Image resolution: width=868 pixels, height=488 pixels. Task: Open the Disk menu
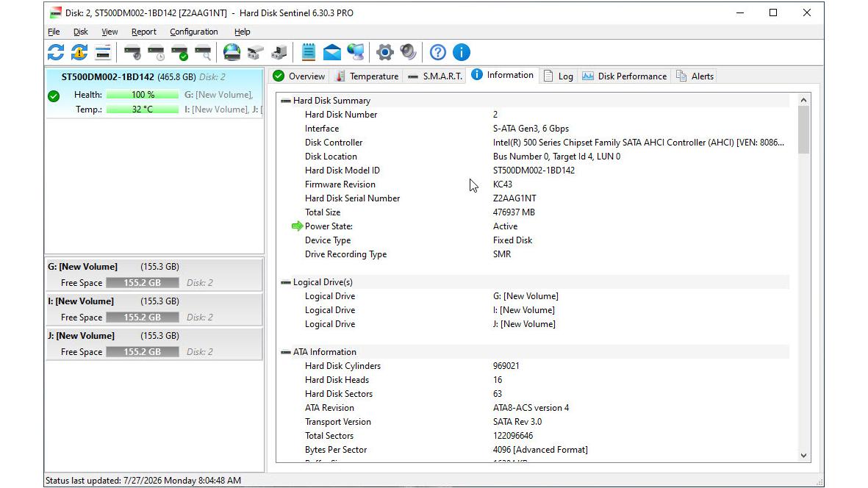(81, 32)
